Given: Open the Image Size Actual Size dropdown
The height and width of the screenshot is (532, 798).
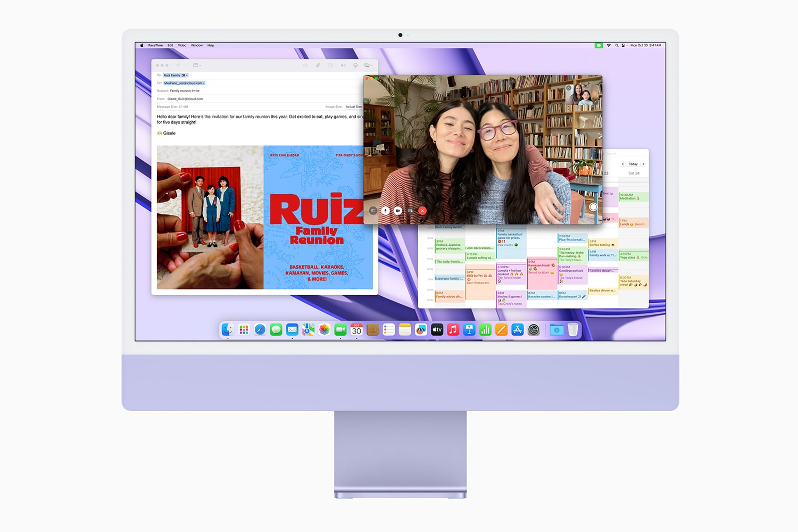Looking at the screenshot, I should click(x=354, y=106).
